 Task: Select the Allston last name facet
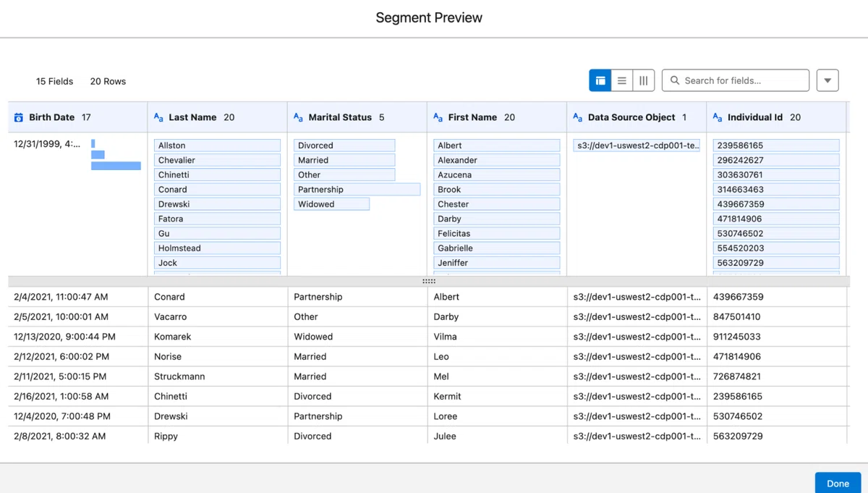coord(217,146)
